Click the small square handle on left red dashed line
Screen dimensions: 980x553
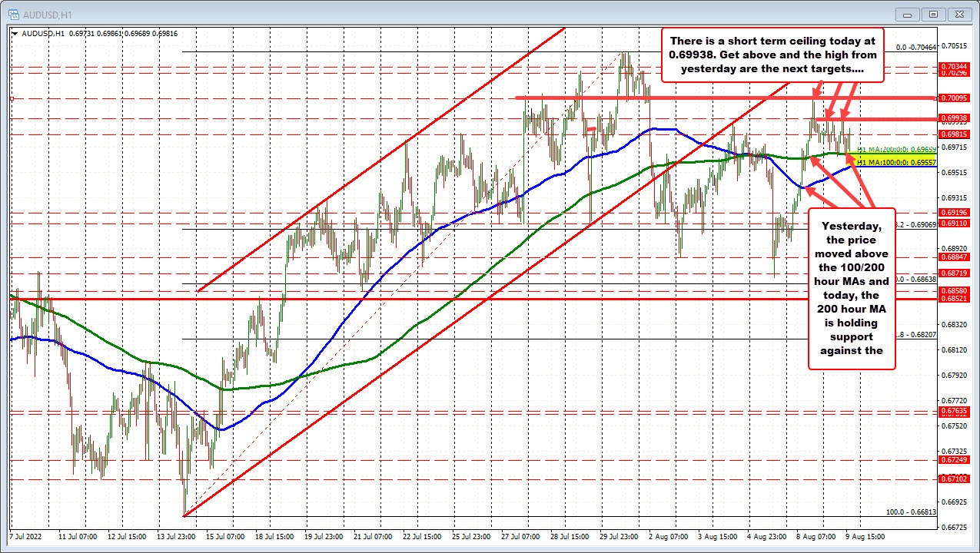click(x=12, y=98)
